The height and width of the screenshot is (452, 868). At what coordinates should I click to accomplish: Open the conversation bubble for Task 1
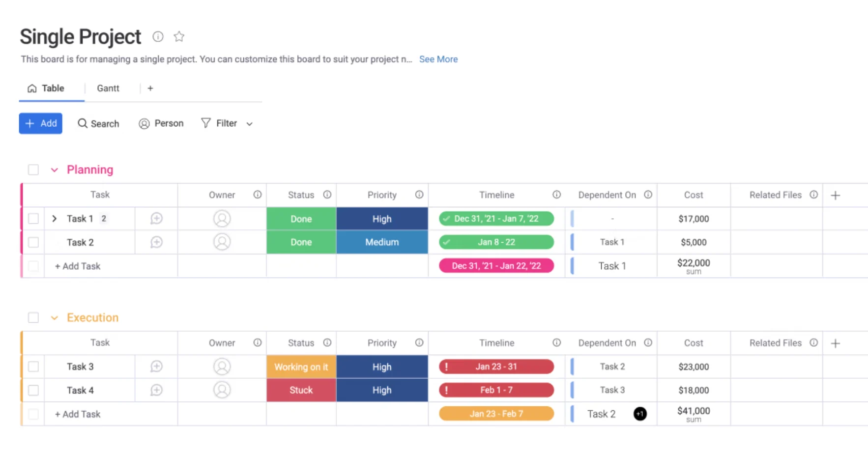[156, 219]
